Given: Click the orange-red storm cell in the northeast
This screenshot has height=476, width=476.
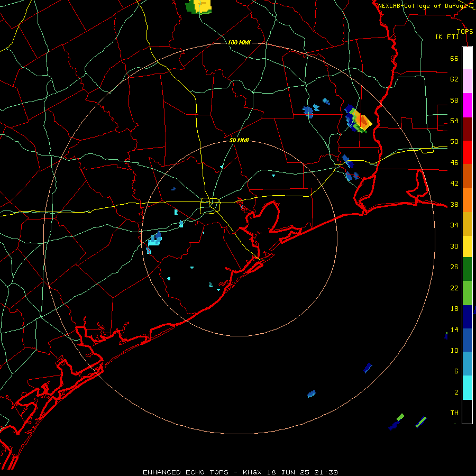Looking at the screenshot, I should [x=363, y=121].
